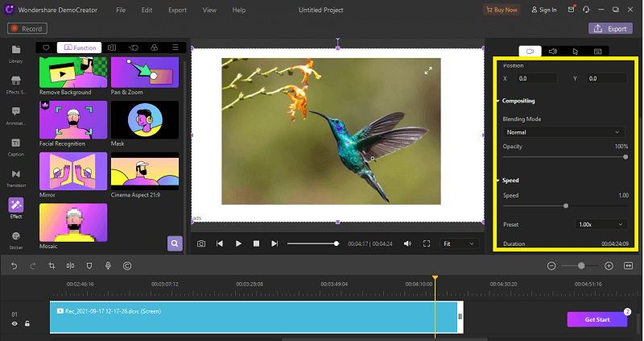The width and height of the screenshot is (644, 341).
Task: Open the effects panel hamburger menu
Action: pos(175,48)
